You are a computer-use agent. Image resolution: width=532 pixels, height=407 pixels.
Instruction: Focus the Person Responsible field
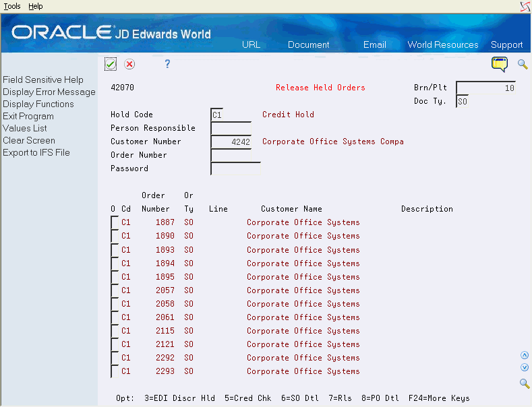click(x=231, y=128)
